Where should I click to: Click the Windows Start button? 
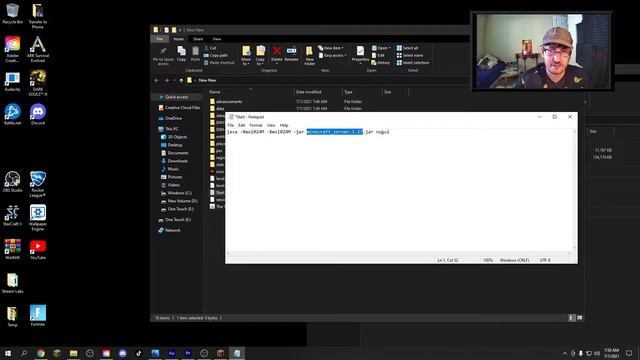coord(8,353)
